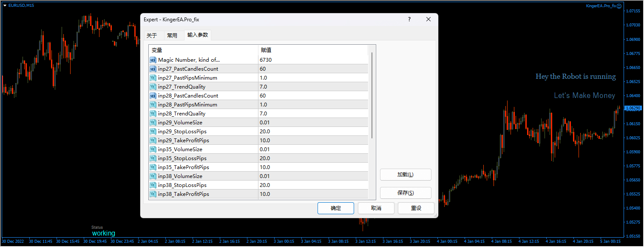This screenshot has width=644, height=247.
Task: Click the icon beside inp35_StopLossPips
Action: pos(153,158)
